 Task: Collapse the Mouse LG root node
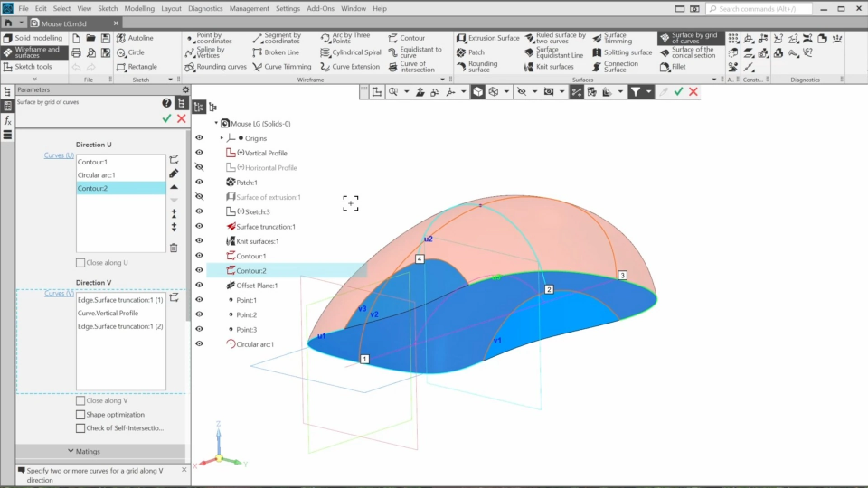pos(216,123)
